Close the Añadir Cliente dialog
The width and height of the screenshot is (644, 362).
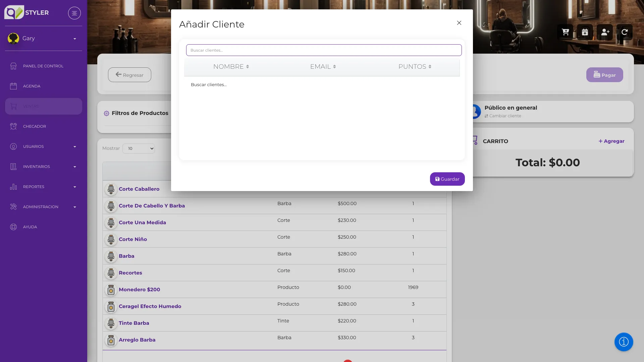tap(459, 23)
